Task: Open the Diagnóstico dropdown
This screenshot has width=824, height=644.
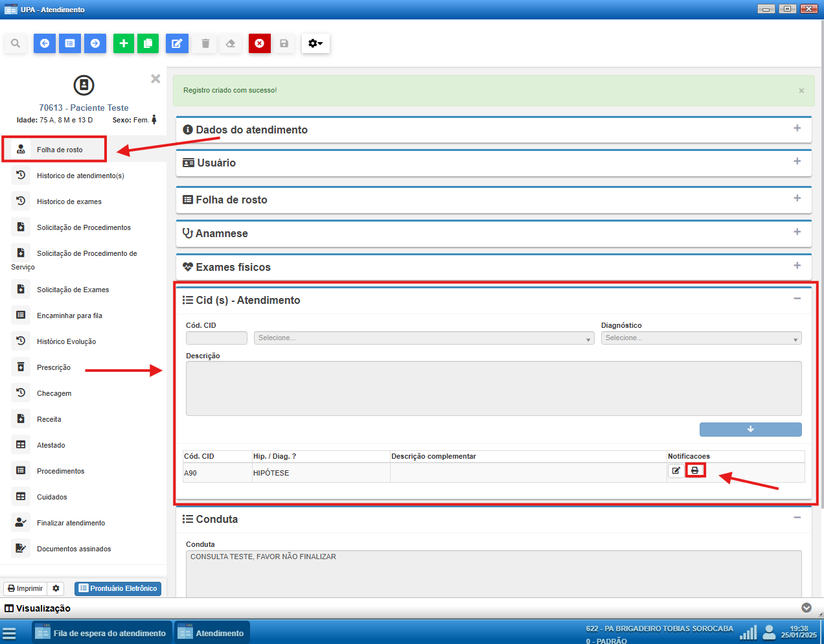Action: click(701, 338)
